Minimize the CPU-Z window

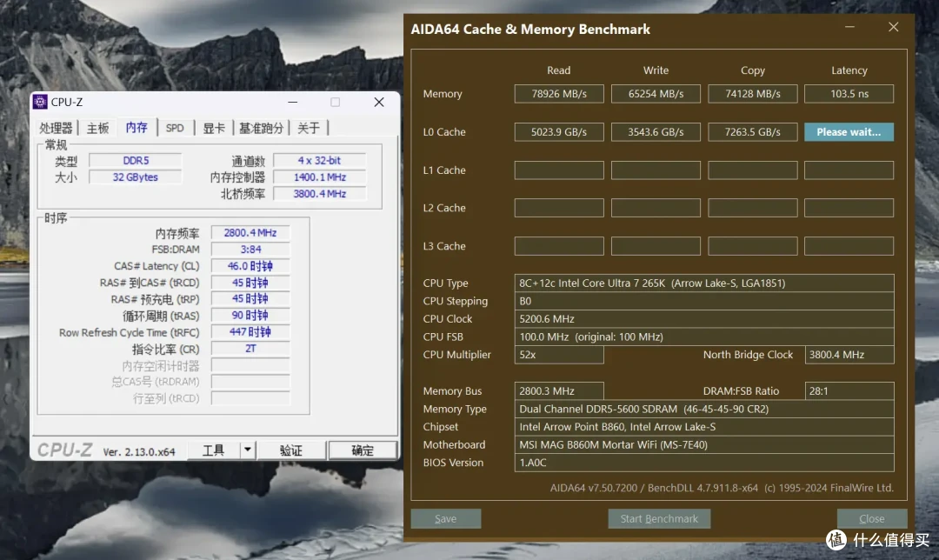292,102
